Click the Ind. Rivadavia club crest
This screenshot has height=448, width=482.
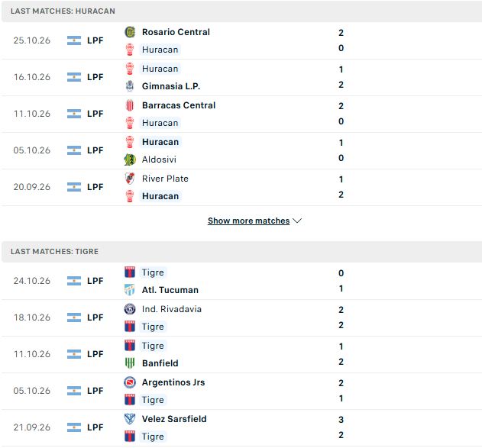coord(130,309)
